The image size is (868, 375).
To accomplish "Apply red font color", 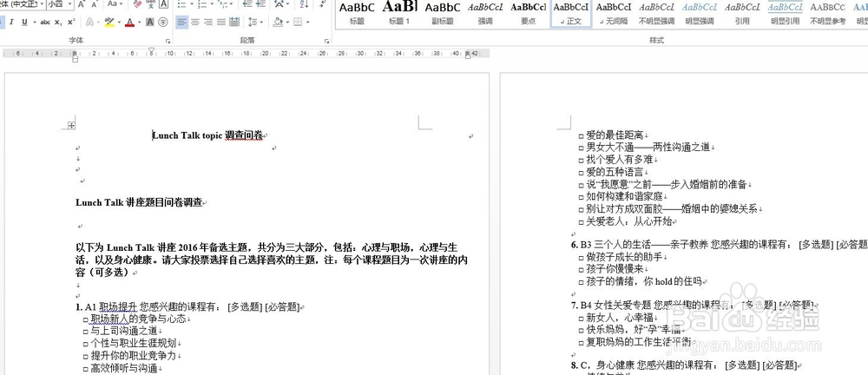I will (x=129, y=23).
